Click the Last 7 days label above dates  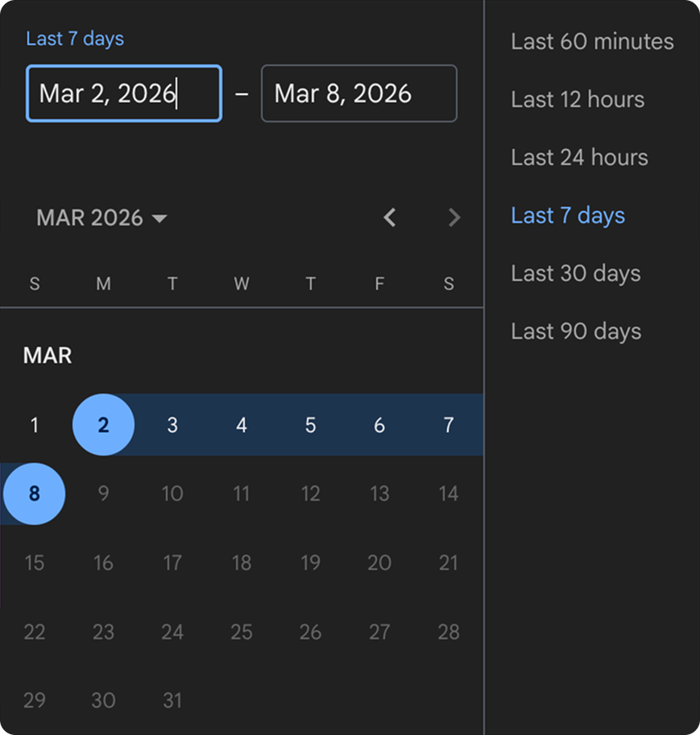75,39
